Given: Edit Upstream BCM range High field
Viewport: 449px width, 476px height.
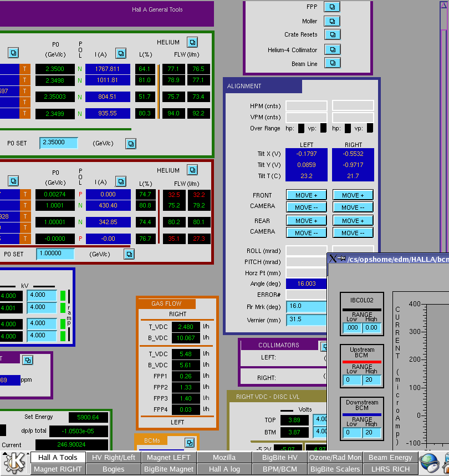Looking at the screenshot, I should pos(371,380).
